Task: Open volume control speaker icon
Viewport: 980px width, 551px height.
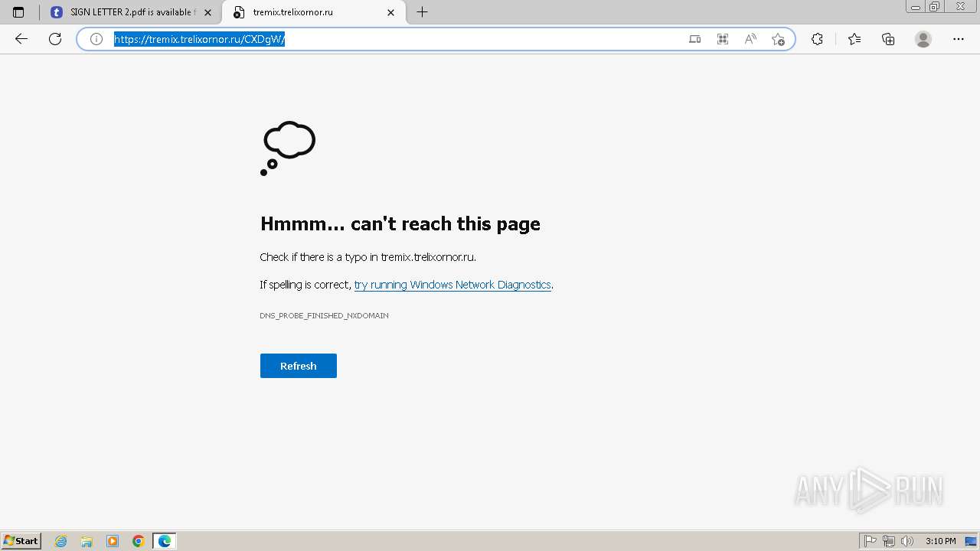Action: click(x=907, y=541)
